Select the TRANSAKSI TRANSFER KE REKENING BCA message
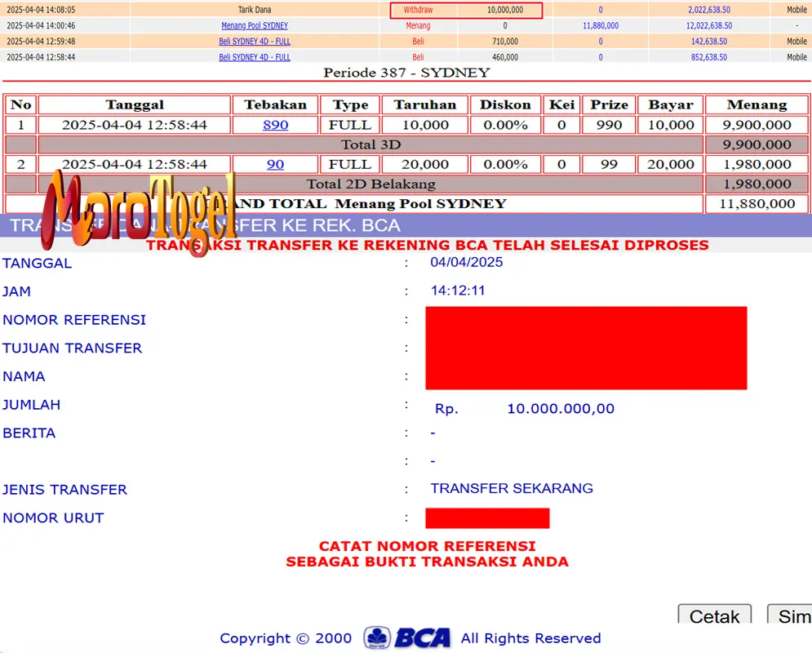The width and height of the screenshot is (812, 653). point(428,245)
